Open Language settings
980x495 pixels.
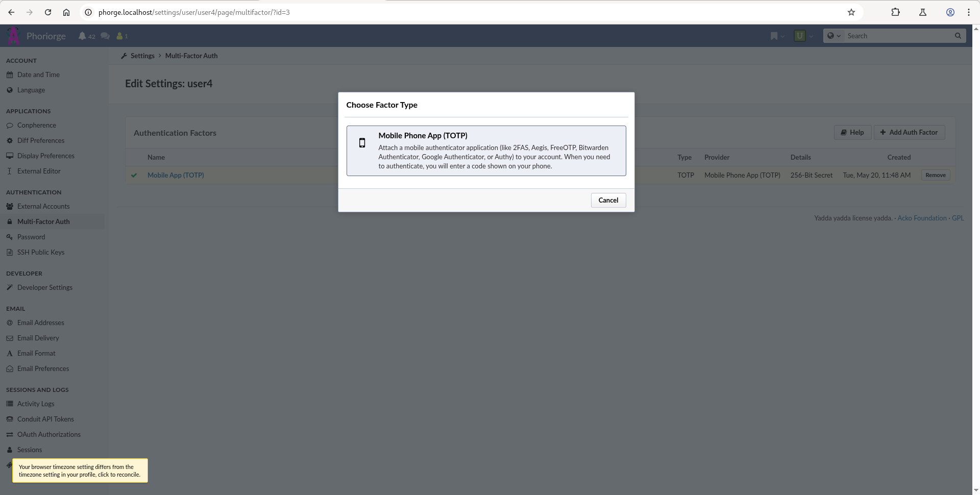31,90
